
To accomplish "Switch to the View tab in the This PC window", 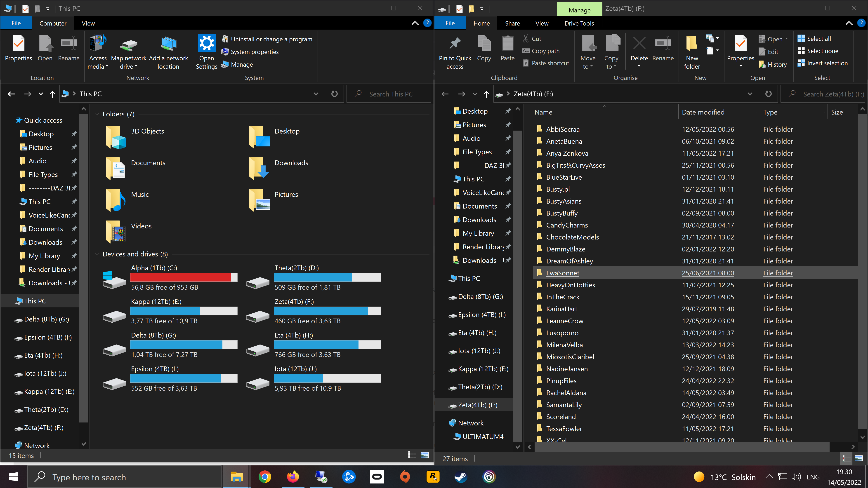I will point(88,23).
